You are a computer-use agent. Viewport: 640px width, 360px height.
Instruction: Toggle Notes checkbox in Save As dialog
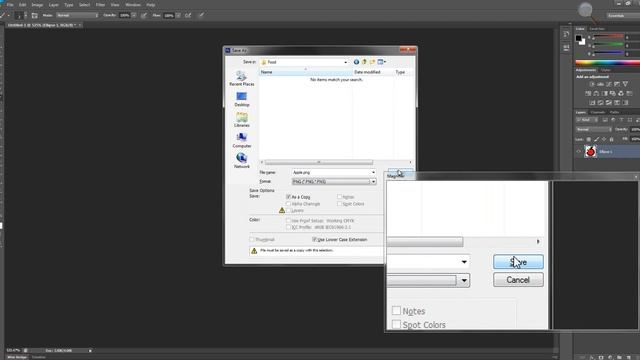click(x=339, y=197)
